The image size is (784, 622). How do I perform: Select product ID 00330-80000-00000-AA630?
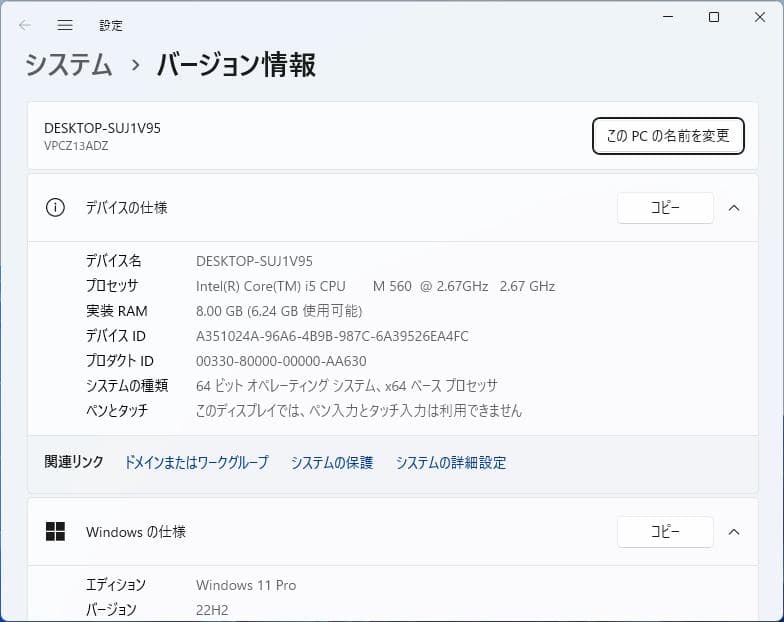[x=281, y=361]
